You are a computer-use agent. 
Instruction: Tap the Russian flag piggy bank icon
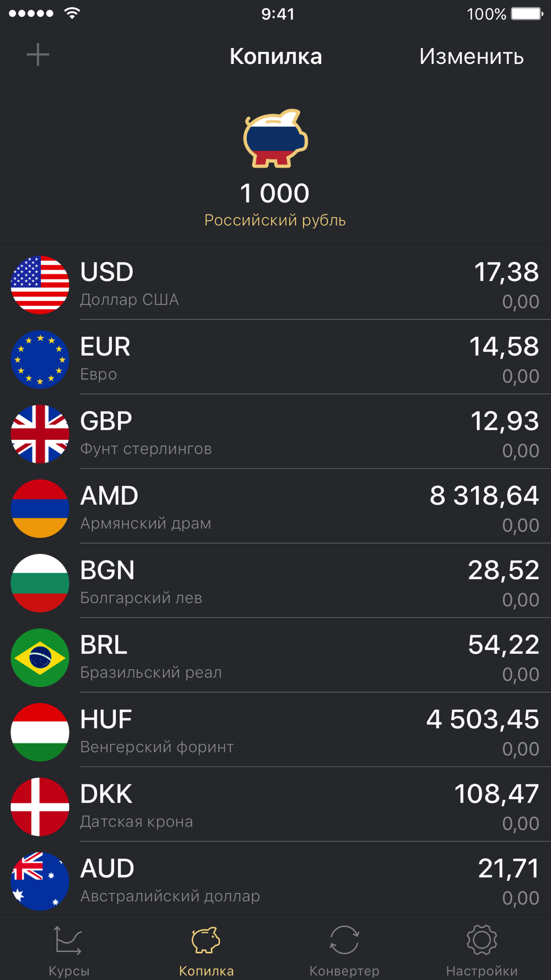pos(275,138)
